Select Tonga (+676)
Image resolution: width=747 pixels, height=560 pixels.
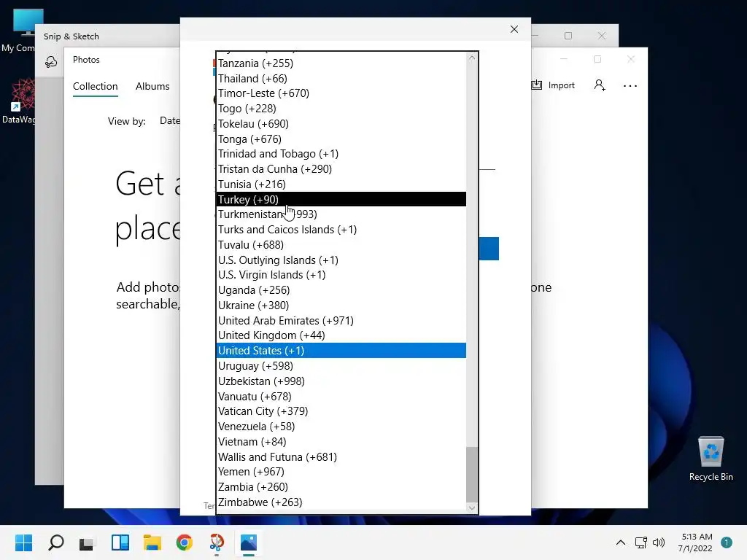pos(341,139)
